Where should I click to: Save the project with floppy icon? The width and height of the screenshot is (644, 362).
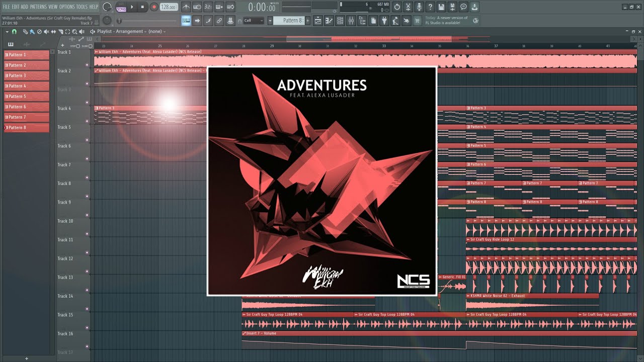tap(441, 7)
